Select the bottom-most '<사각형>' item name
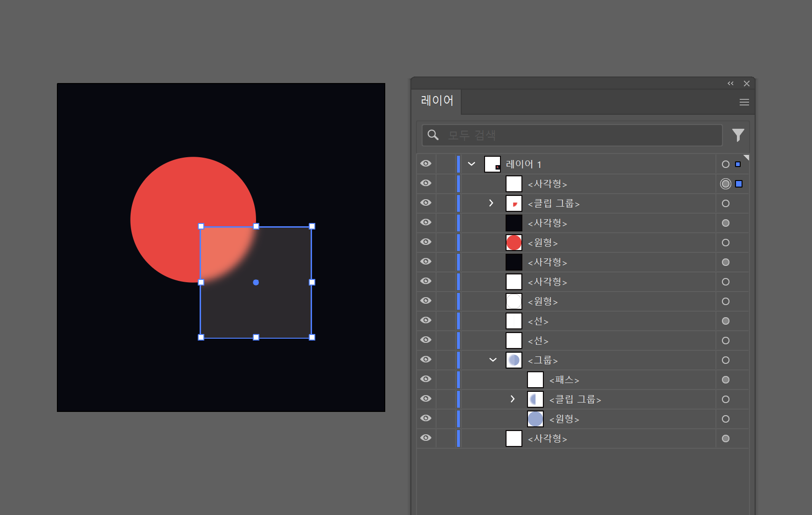The height and width of the screenshot is (515, 812). (548, 438)
